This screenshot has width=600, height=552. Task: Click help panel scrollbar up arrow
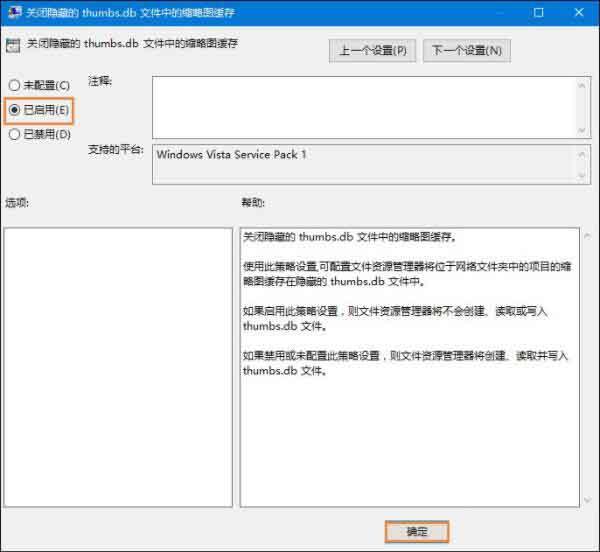[587, 236]
